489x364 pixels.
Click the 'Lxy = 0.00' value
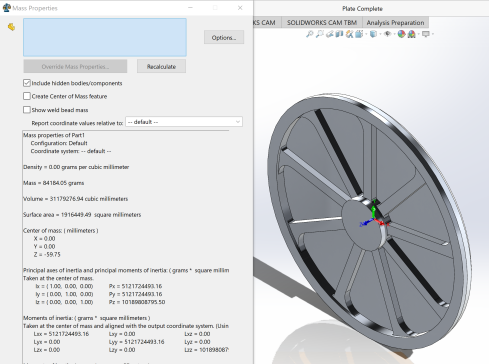122,334
